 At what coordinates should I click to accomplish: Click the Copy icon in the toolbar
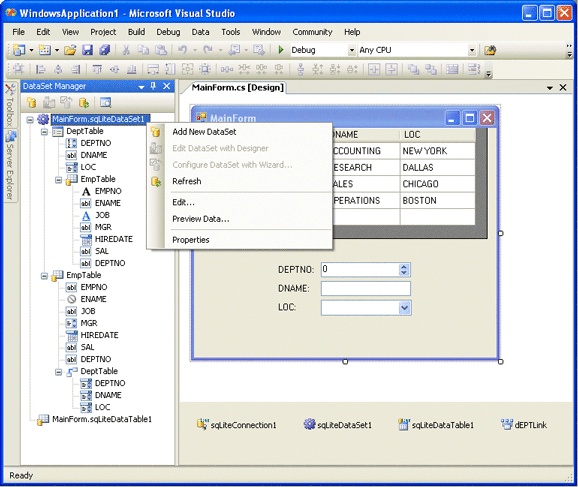(x=143, y=50)
